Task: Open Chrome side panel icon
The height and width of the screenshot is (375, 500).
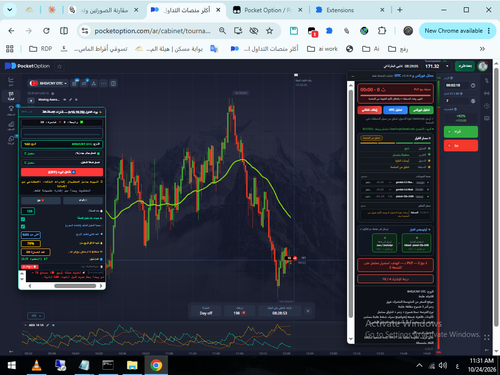Action: pyautogui.click(x=64, y=31)
